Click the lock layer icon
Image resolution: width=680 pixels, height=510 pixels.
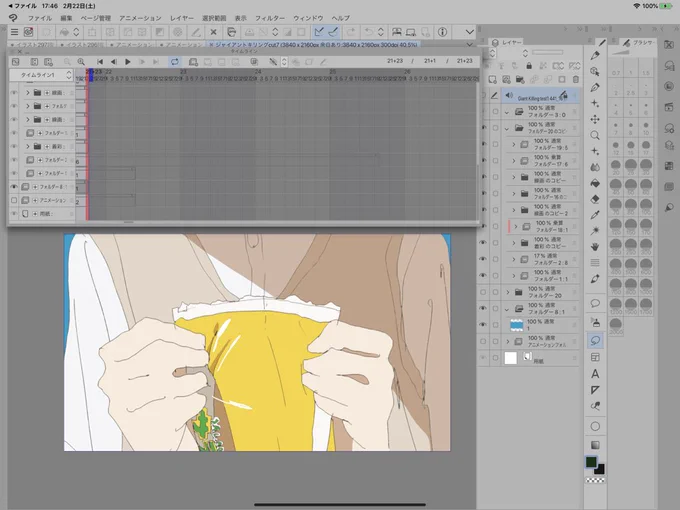(529, 66)
